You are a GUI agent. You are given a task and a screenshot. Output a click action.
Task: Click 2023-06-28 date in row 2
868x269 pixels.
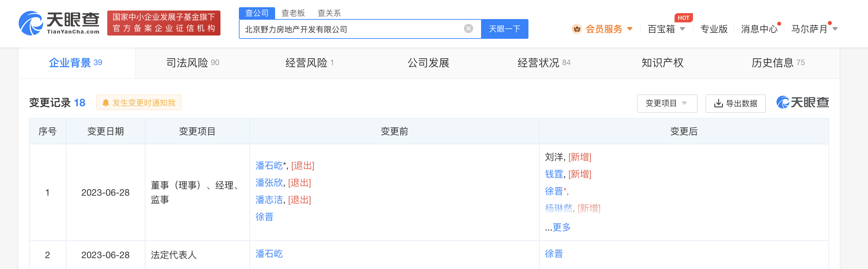point(106,255)
